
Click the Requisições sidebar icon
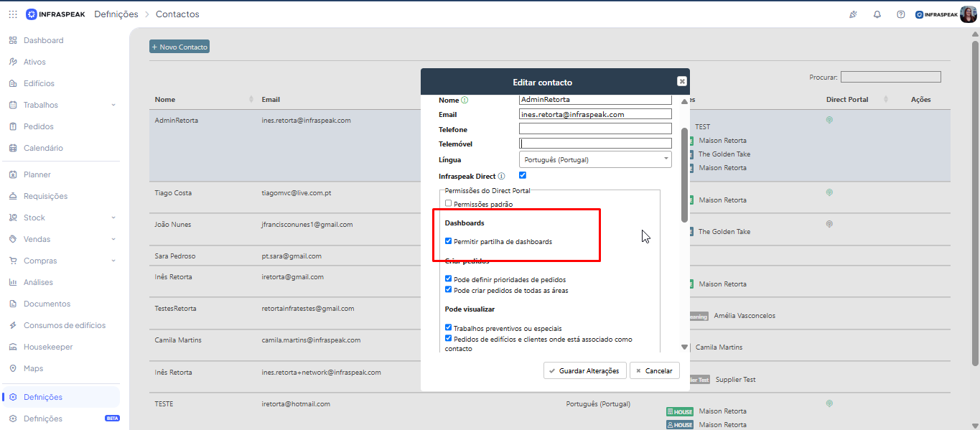pos(13,196)
